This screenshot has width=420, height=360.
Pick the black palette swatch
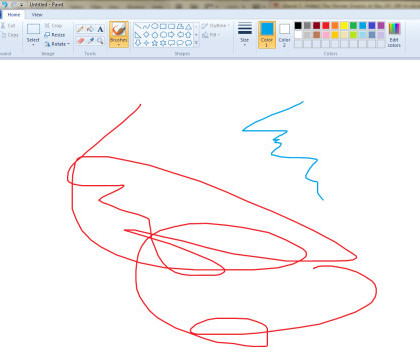pos(298,25)
